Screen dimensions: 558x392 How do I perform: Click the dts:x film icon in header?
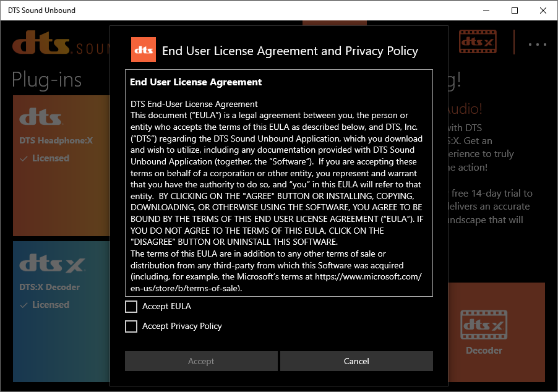(x=478, y=41)
